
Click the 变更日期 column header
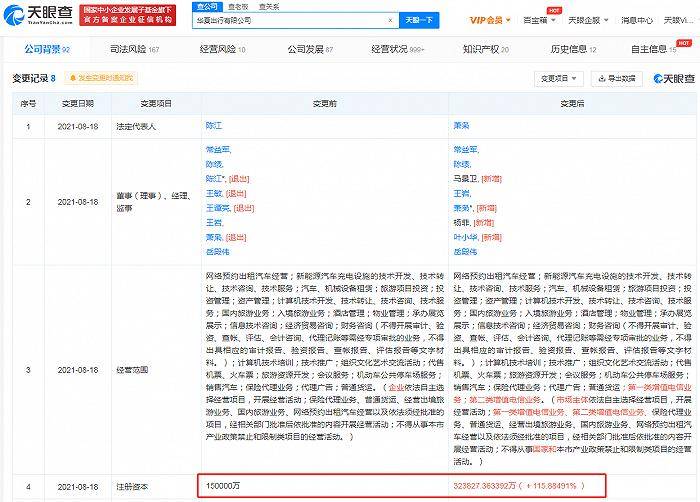coord(78,104)
